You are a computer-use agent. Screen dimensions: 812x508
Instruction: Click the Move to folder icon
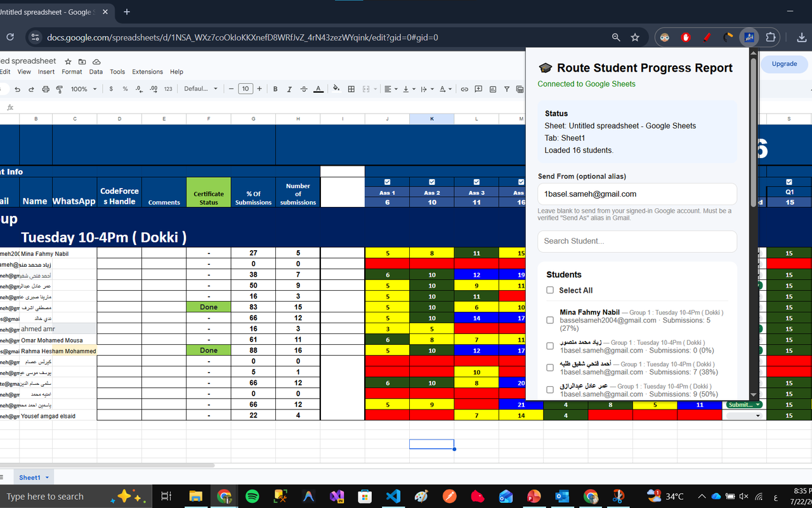pyautogui.click(x=82, y=62)
